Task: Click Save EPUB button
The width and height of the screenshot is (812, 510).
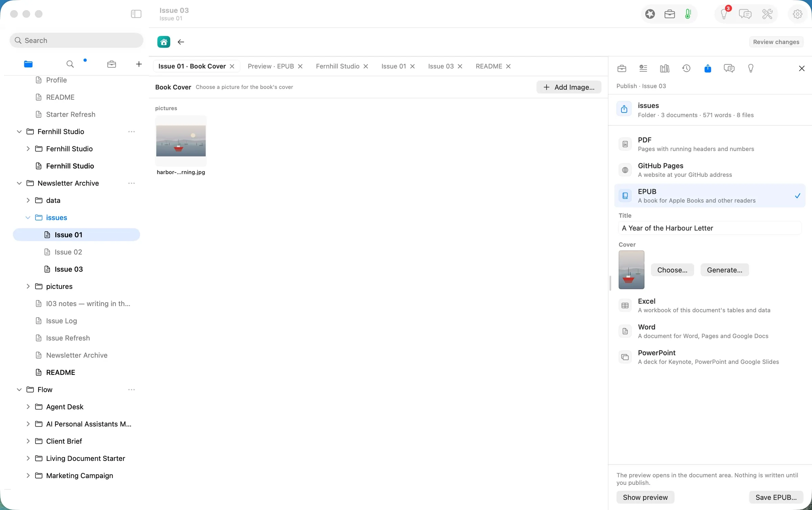Action: click(x=776, y=497)
